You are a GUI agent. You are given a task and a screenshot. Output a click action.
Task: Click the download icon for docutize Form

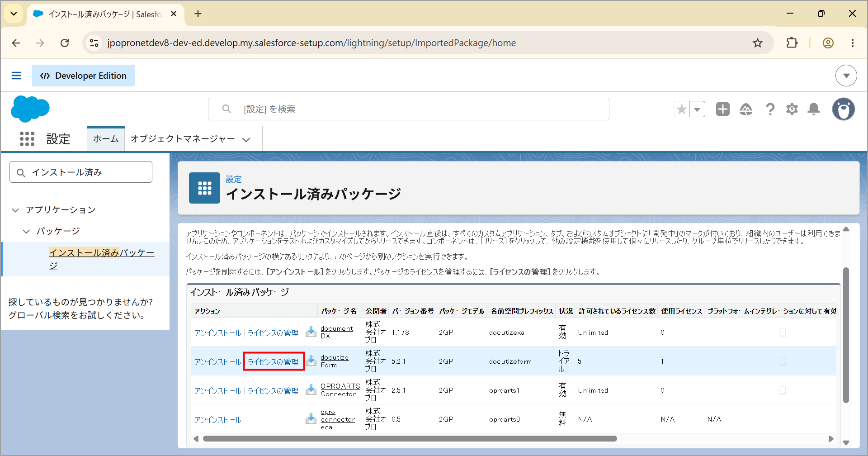point(311,361)
